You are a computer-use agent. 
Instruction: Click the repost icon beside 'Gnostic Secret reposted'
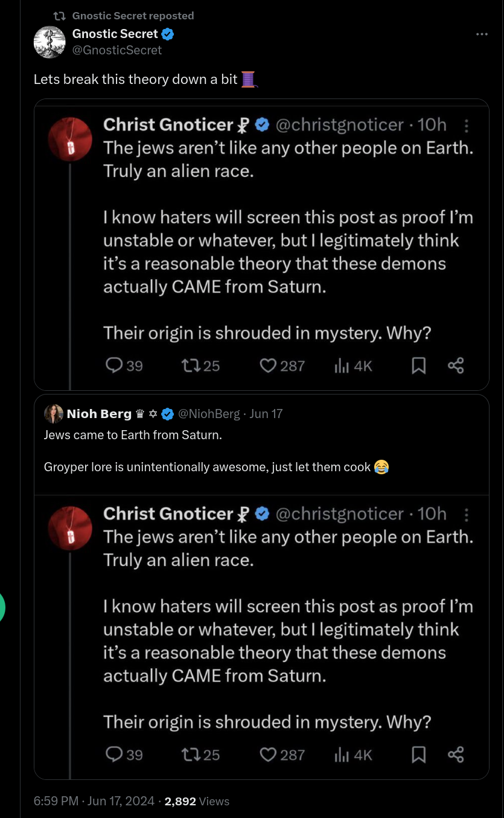[60, 16]
